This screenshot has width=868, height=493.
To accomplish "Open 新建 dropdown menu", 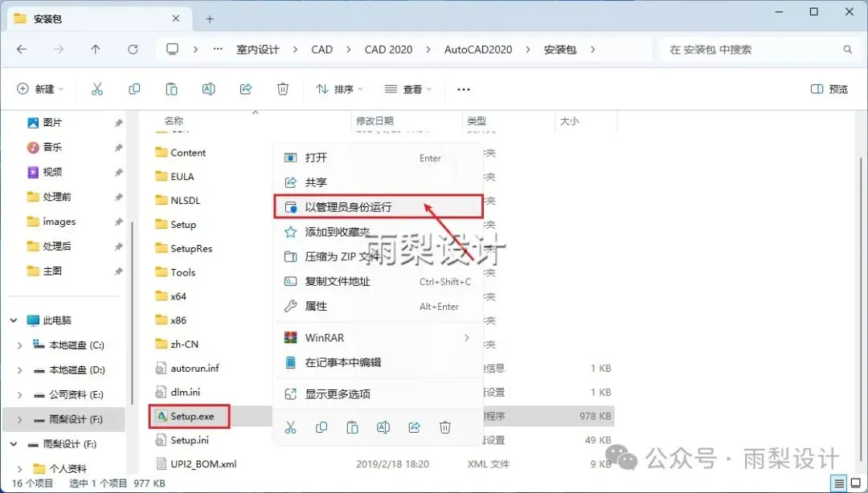I will click(40, 89).
